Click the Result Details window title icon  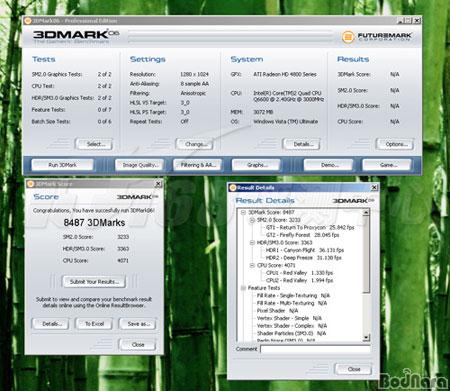coord(233,188)
